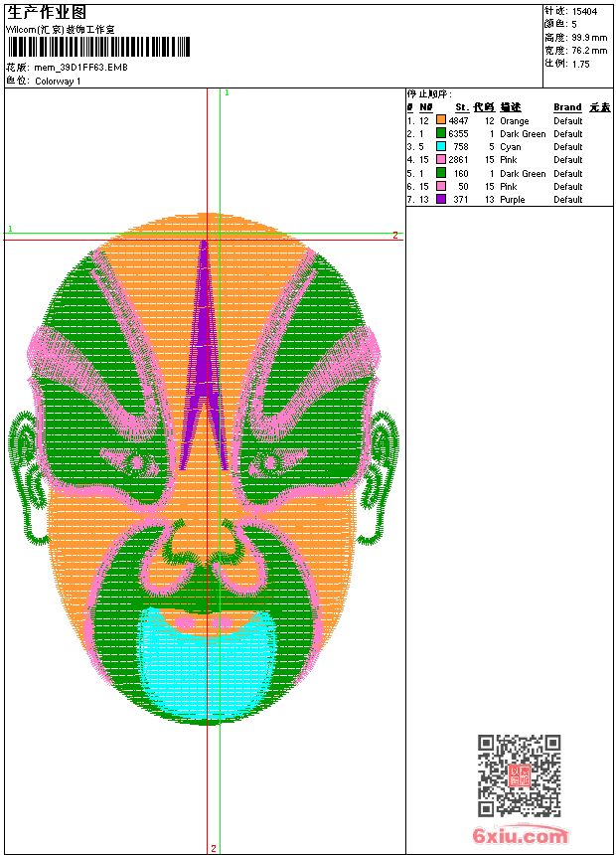Select the Colorway 1 label
616x855 pixels.
click(58, 82)
